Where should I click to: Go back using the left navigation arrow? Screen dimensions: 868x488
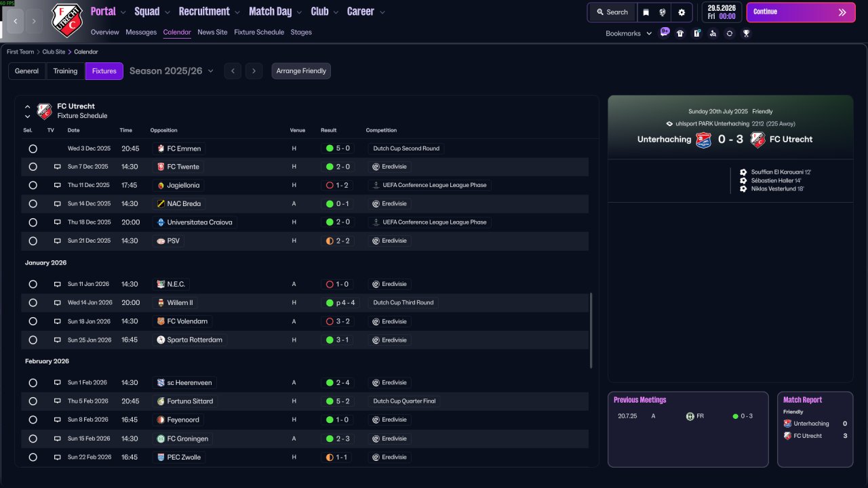click(16, 21)
